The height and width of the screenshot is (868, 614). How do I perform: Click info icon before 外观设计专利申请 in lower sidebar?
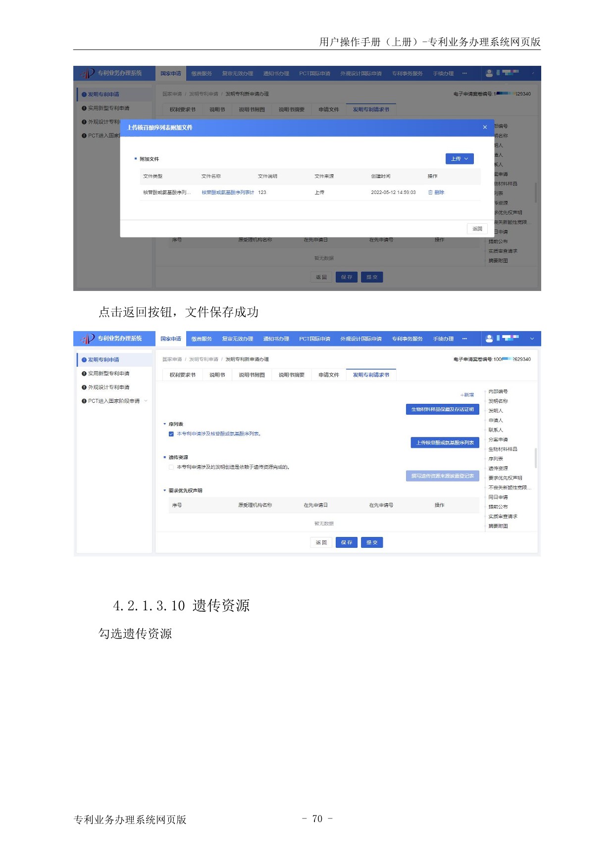click(x=84, y=387)
